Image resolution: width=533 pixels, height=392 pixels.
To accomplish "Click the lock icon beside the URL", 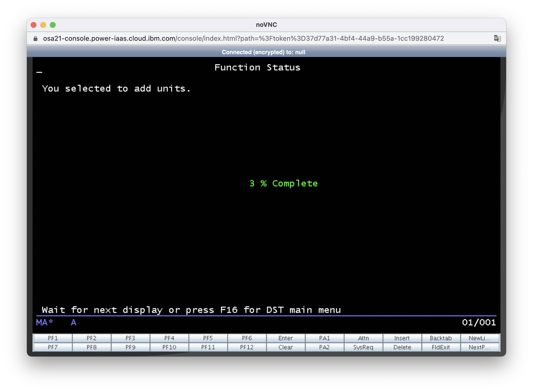I will click(x=35, y=39).
